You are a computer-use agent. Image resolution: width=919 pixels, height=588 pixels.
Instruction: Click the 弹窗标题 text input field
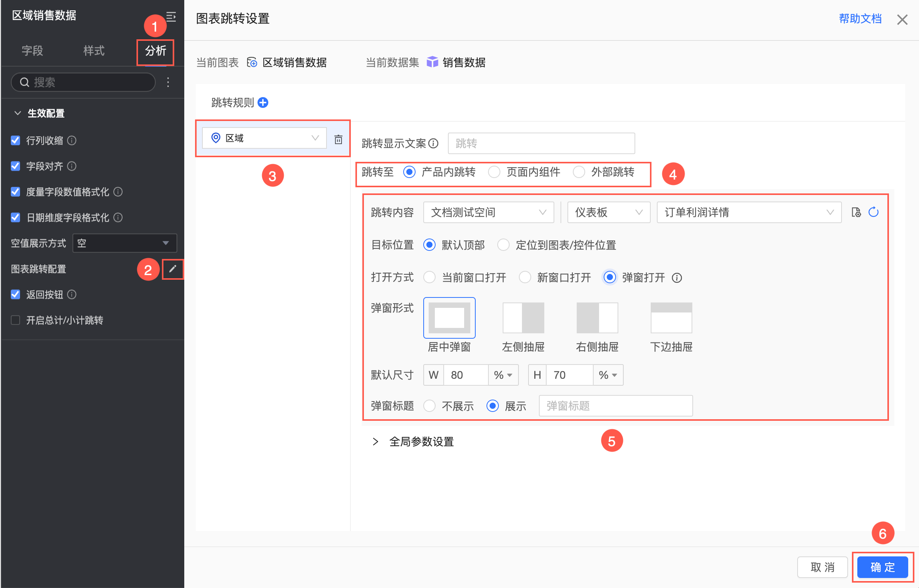coord(615,406)
